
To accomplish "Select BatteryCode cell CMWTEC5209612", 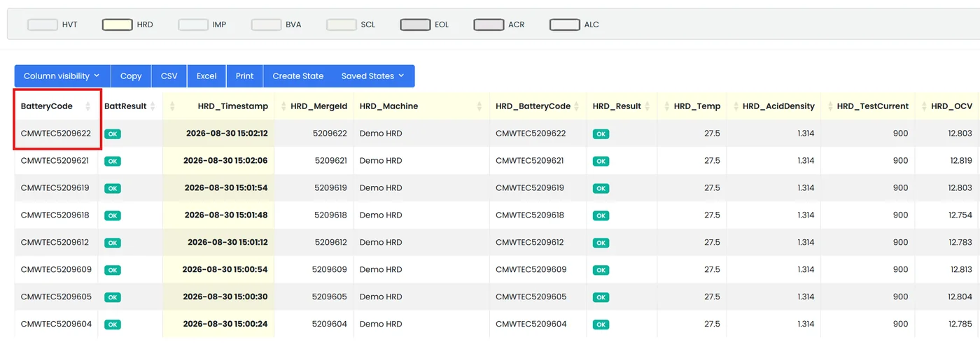I will point(56,243).
